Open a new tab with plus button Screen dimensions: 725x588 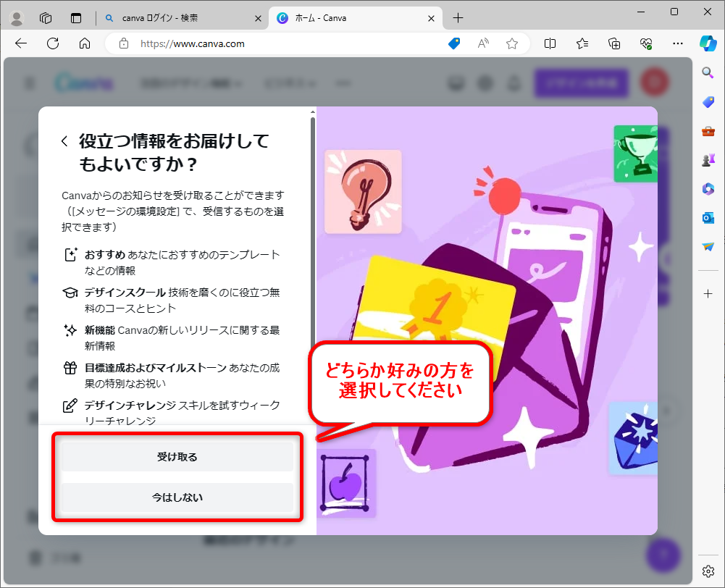pos(458,18)
